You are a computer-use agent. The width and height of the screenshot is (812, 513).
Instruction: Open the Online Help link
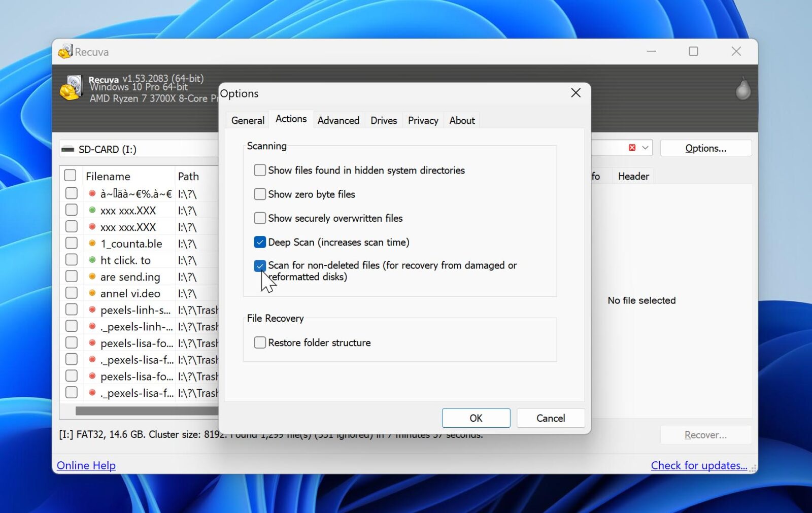[86, 465]
